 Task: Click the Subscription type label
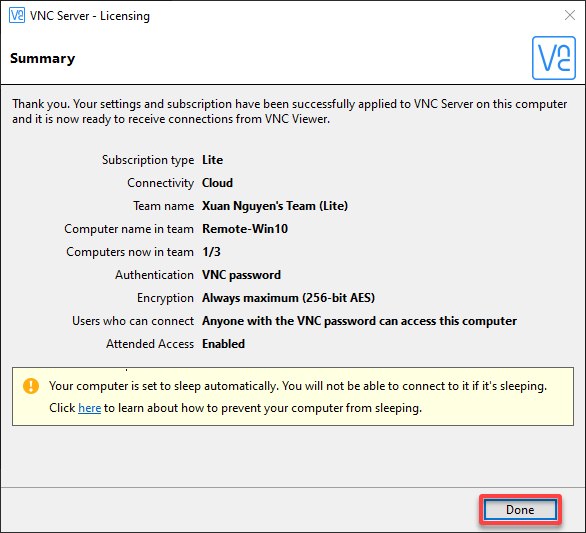pyautogui.click(x=148, y=160)
